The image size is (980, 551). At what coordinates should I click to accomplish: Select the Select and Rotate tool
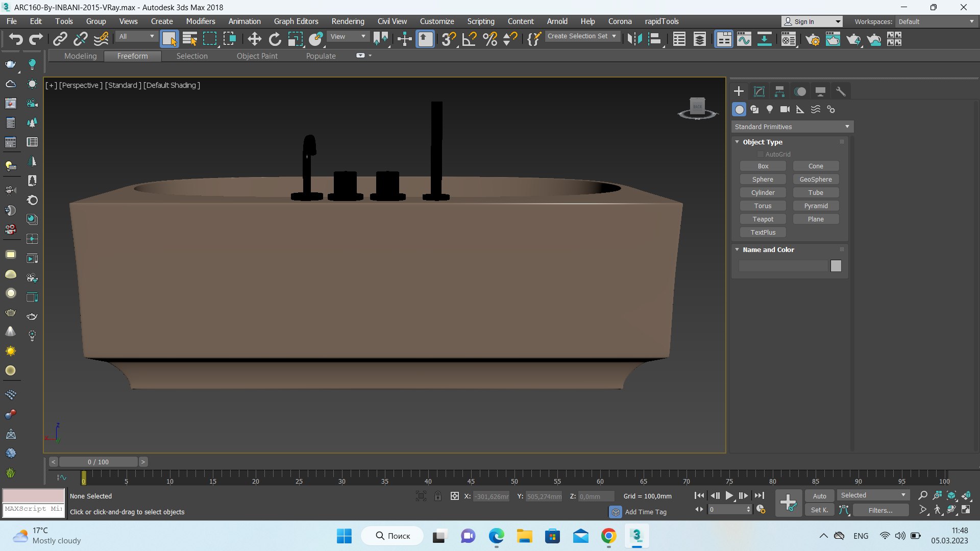click(x=275, y=39)
